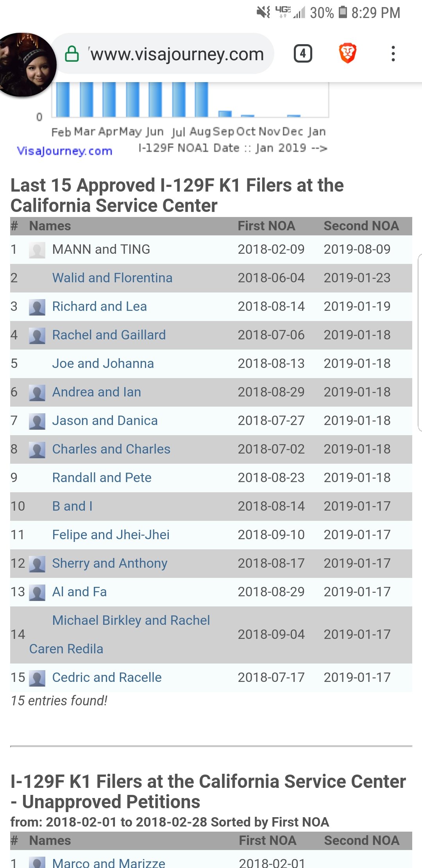The image size is (422, 868).
Task: Tap the green padlock site security icon
Action: [x=72, y=54]
